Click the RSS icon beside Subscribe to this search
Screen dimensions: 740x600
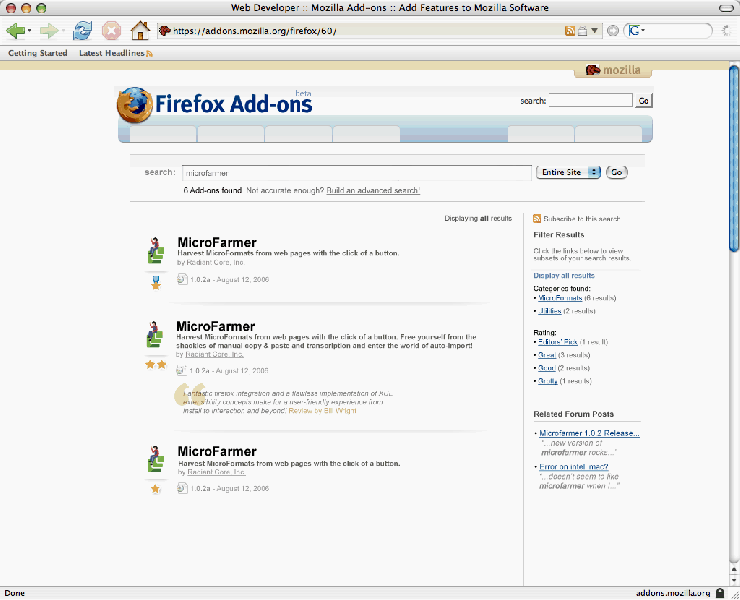tap(537, 219)
